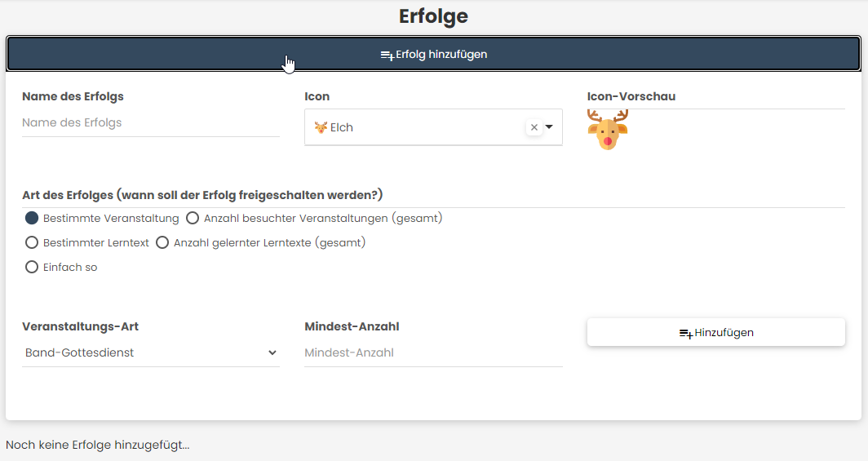The height and width of the screenshot is (461, 868).
Task: Choose Anzahl besuchter Veranstaltungen (gesamt)
Action: [x=193, y=218]
